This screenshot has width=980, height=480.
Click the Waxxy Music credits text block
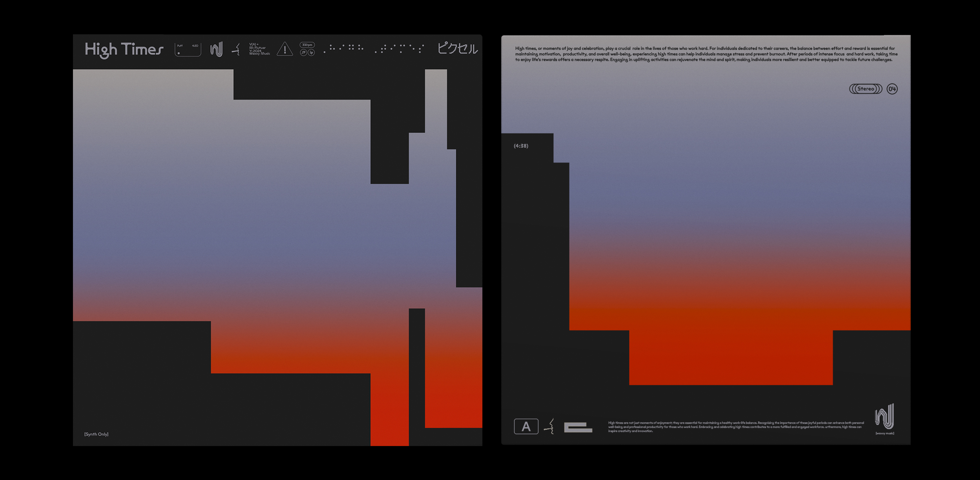tap(260, 49)
